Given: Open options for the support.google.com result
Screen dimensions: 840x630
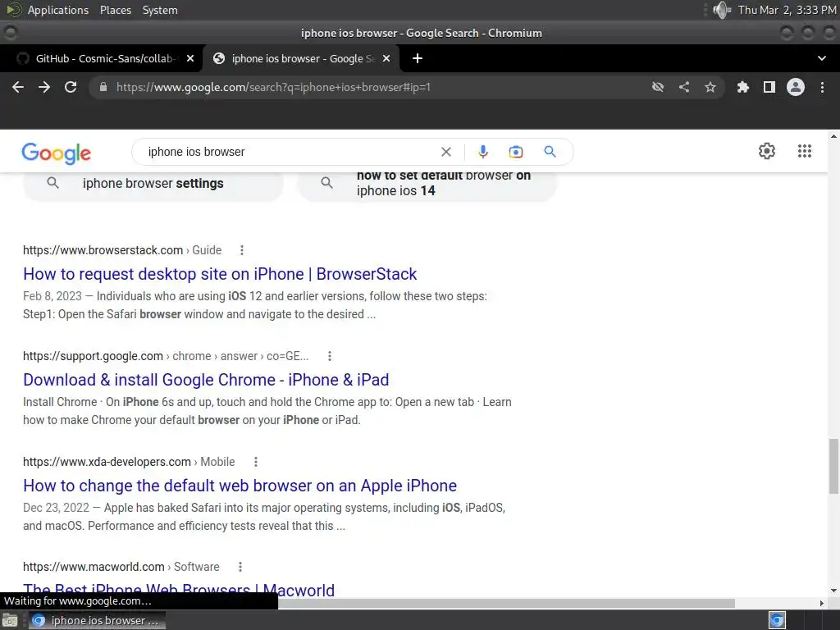Looking at the screenshot, I should (x=330, y=356).
